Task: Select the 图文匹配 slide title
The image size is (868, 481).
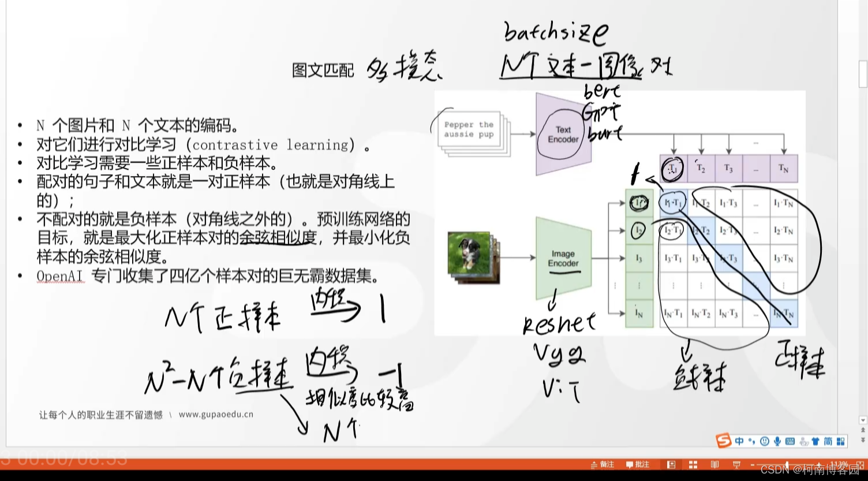Action: coord(323,70)
